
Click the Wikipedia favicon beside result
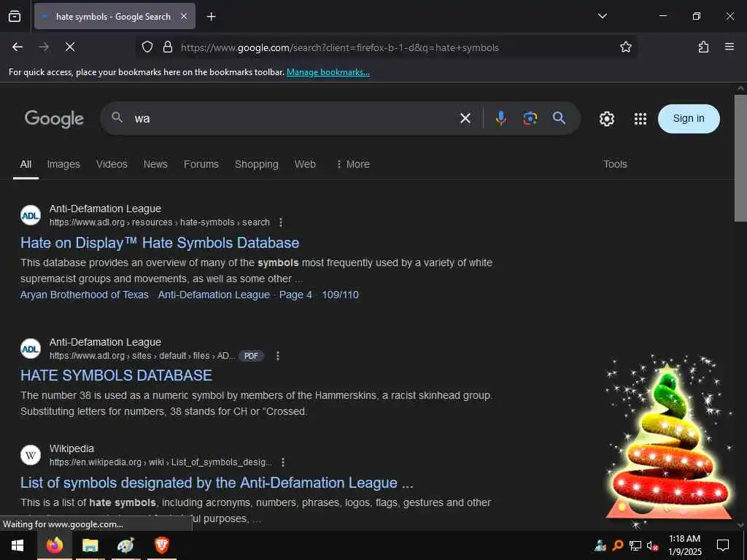(x=31, y=455)
